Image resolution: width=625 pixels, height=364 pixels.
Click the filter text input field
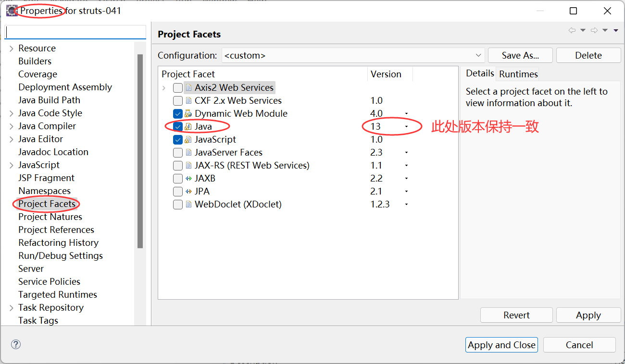(75, 32)
